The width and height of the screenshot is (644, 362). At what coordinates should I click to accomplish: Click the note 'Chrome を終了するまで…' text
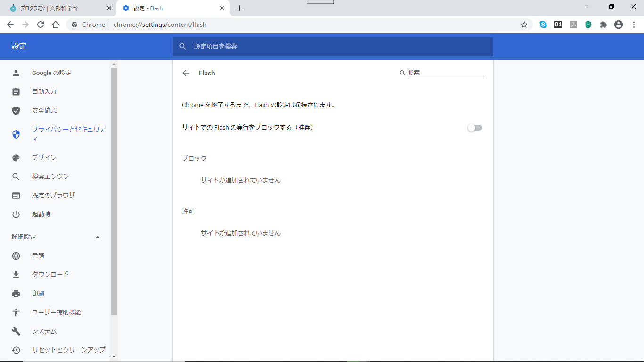(x=260, y=105)
